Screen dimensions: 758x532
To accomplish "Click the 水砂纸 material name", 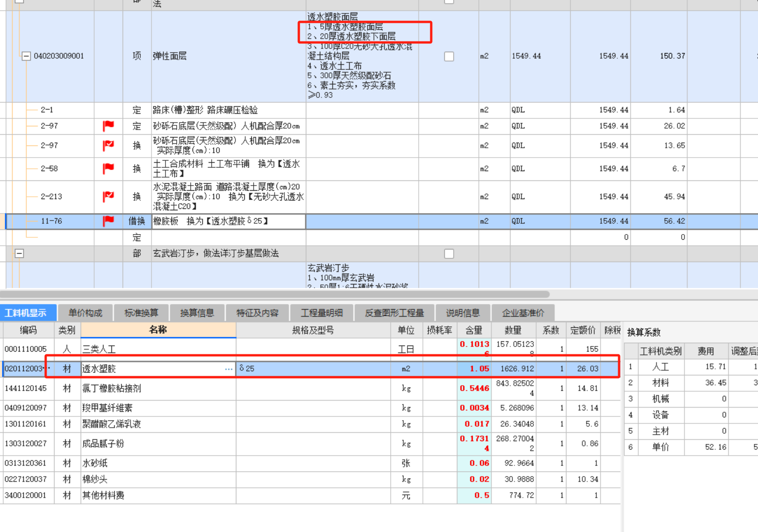I will (x=95, y=463).
